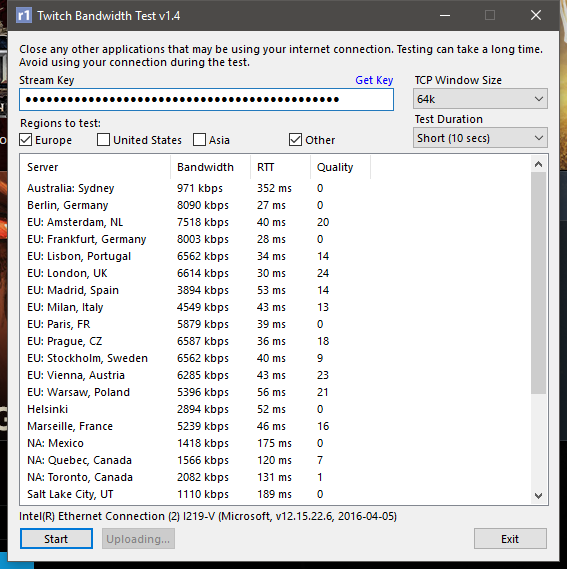Image resolution: width=567 pixels, height=569 pixels.
Task: Click the 971 kbps bandwidth value
Action: (x=200, y=188)
